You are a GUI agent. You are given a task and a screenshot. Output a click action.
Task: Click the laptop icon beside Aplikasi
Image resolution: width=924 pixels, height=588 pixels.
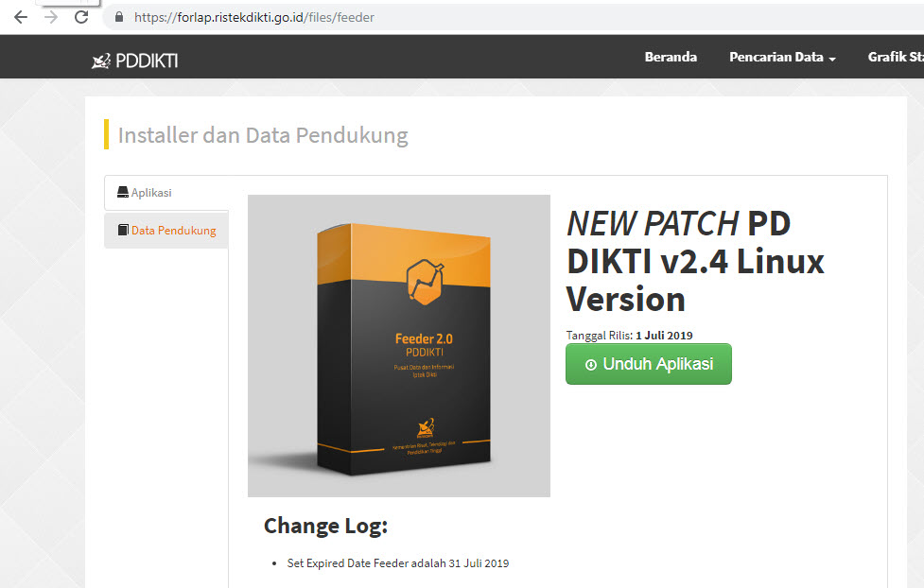click(x=123, y=192)
